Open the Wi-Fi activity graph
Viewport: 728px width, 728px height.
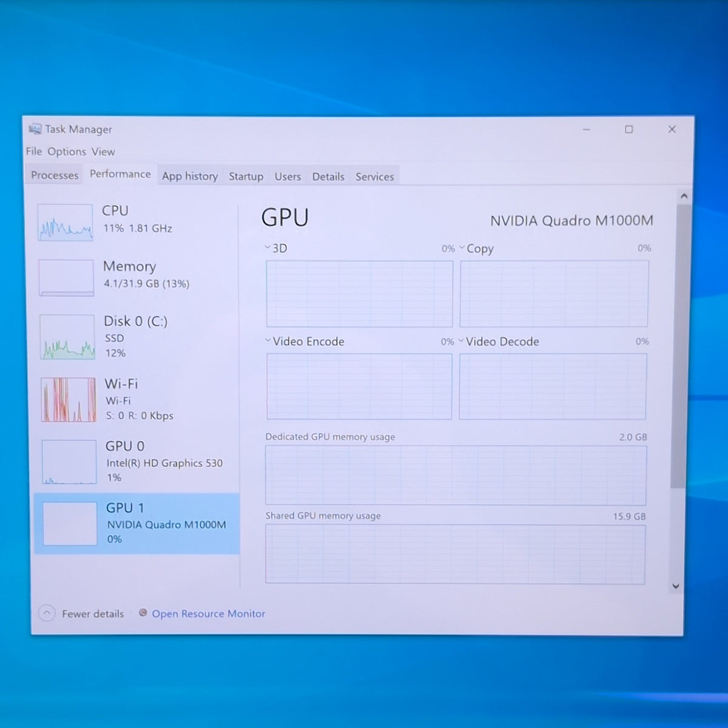pyautogui.click(x=69, y=399)
